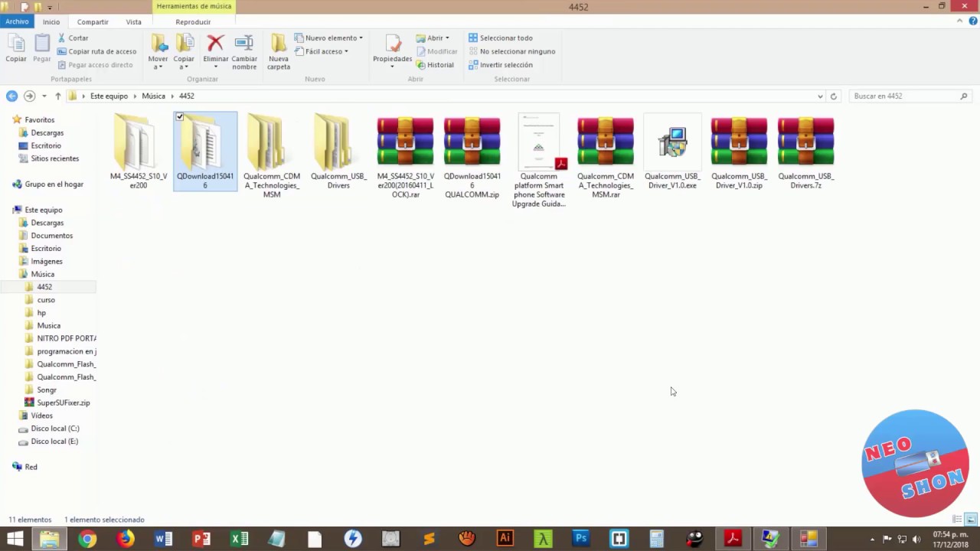Select the M4_SS4452_S10_Ver200 folder
The image size is (980, 551).
(x=139, y=152)
